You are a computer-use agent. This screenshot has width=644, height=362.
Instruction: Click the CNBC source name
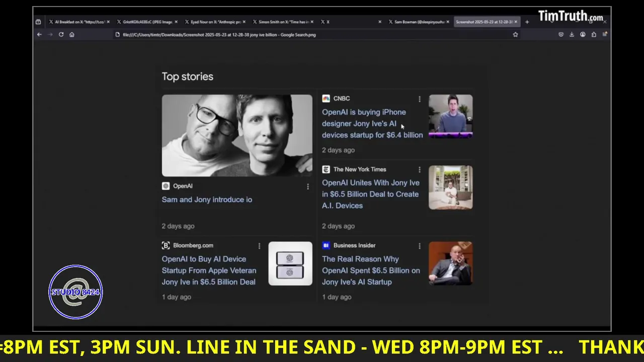click(x=342, y=99)
